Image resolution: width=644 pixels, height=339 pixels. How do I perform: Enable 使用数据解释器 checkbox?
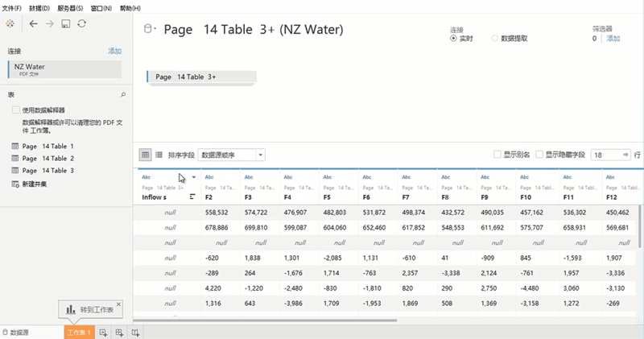pyautogui.click(x=16, y=110)
